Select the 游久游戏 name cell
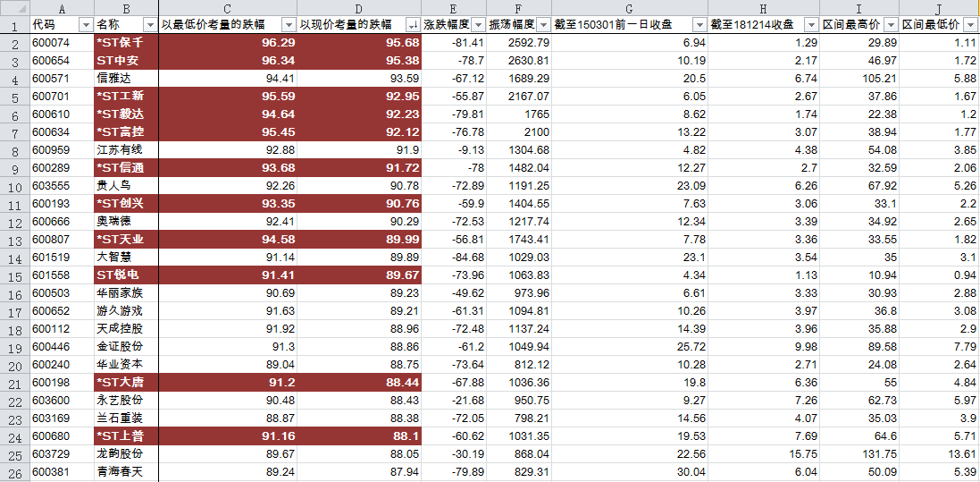Image resolution: width=980 pixels, height=482 pixels. pyautogui.click(x=126, y=310)
